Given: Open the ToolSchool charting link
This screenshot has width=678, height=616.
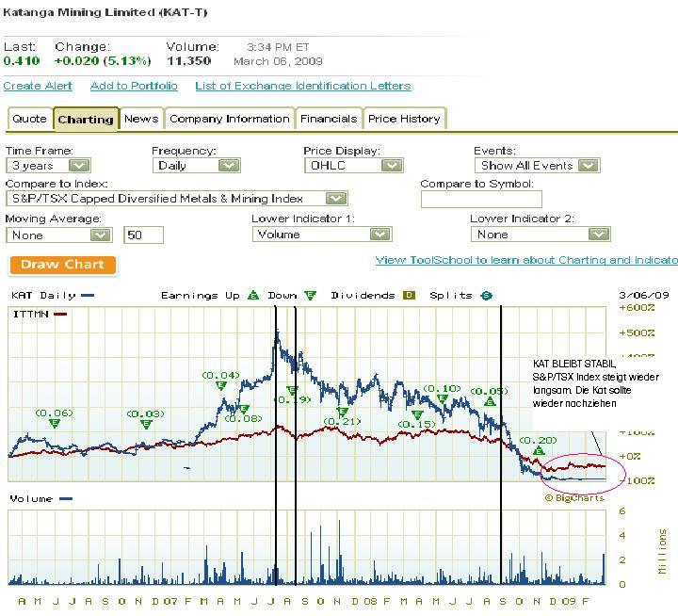Looking at the screenshot, I should (x=526, y=260).
